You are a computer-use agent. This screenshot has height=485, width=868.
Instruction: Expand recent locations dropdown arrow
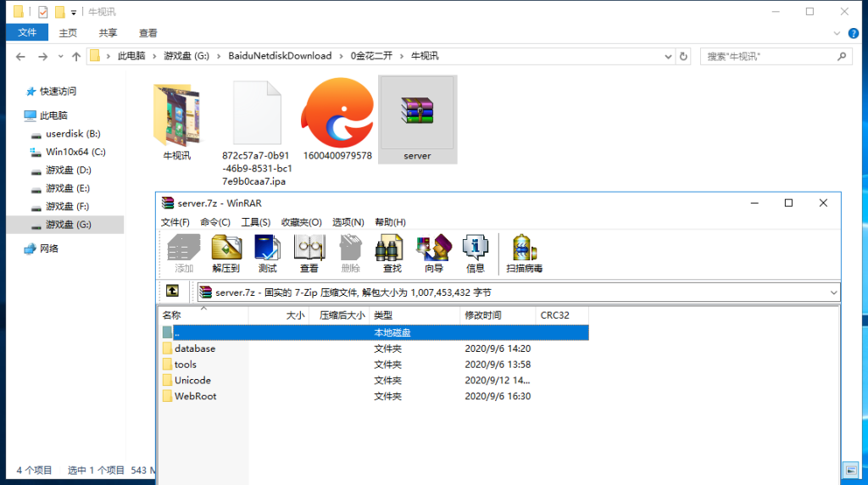pos(60,57)
